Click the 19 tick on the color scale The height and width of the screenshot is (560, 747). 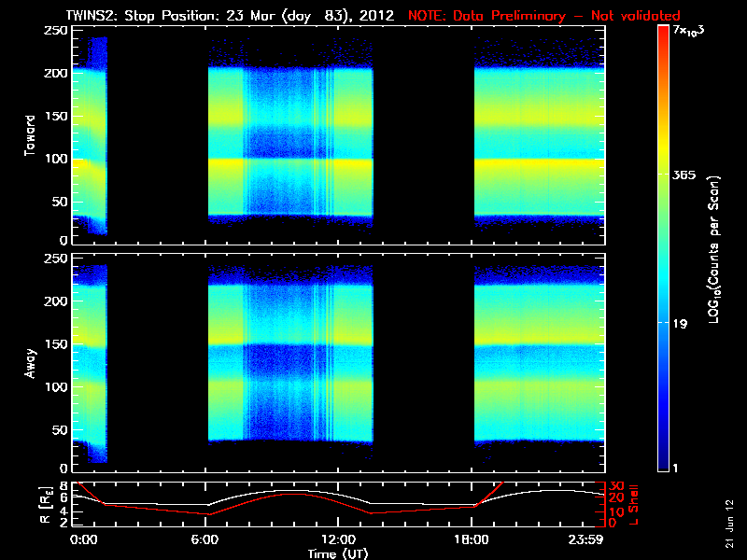tap(681, 324)
